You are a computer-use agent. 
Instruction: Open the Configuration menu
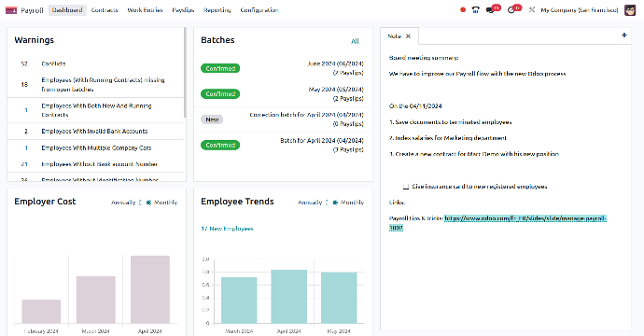(x=259, y=10)
